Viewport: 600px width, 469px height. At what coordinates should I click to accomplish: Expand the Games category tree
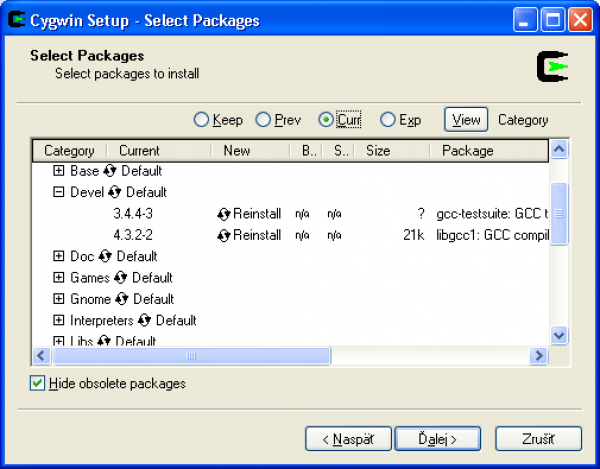point(59,278)
